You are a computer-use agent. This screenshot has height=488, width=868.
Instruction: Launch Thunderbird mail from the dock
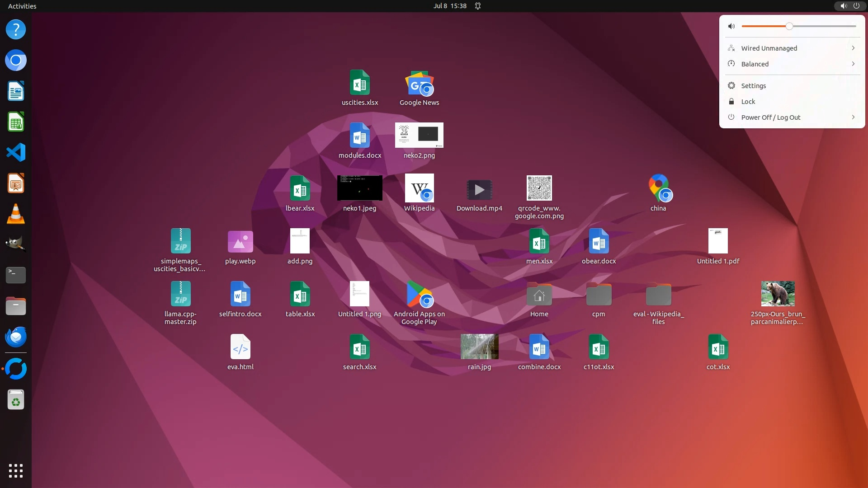pos(16,337)
